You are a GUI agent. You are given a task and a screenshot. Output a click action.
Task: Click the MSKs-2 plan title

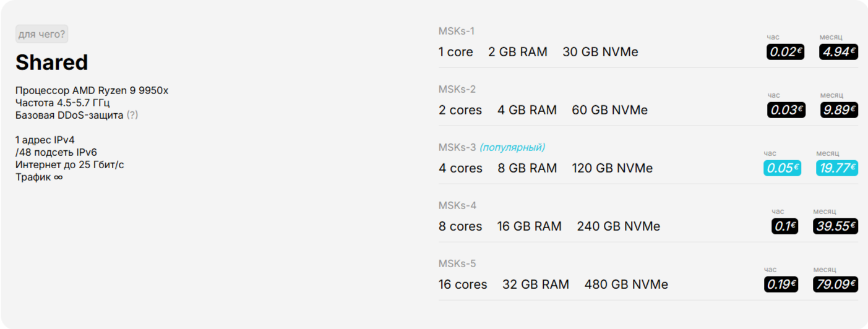(457, 89)
